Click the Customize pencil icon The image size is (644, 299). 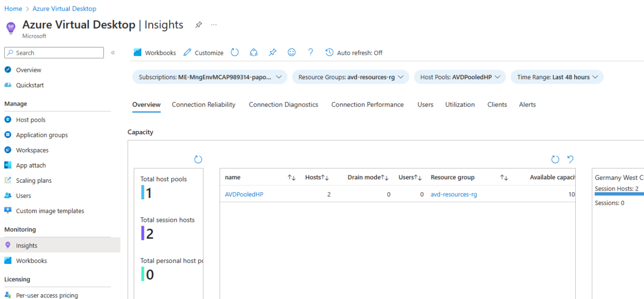click(187, 52)
